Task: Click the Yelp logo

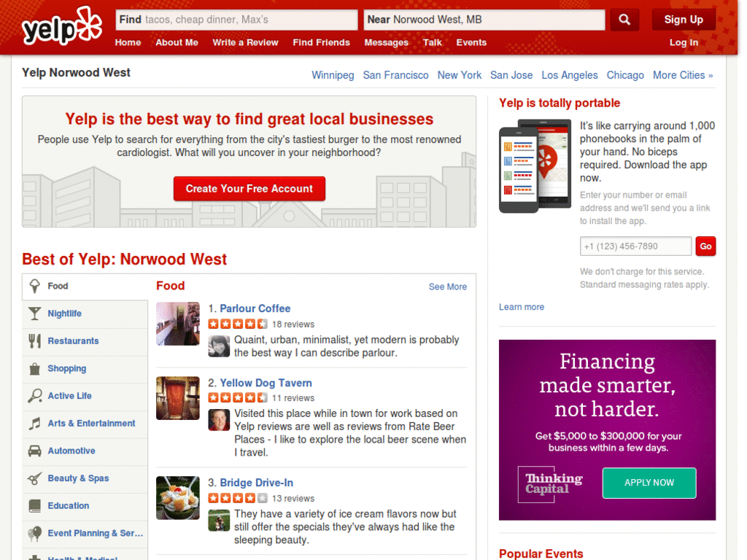Action: point(62,26)
